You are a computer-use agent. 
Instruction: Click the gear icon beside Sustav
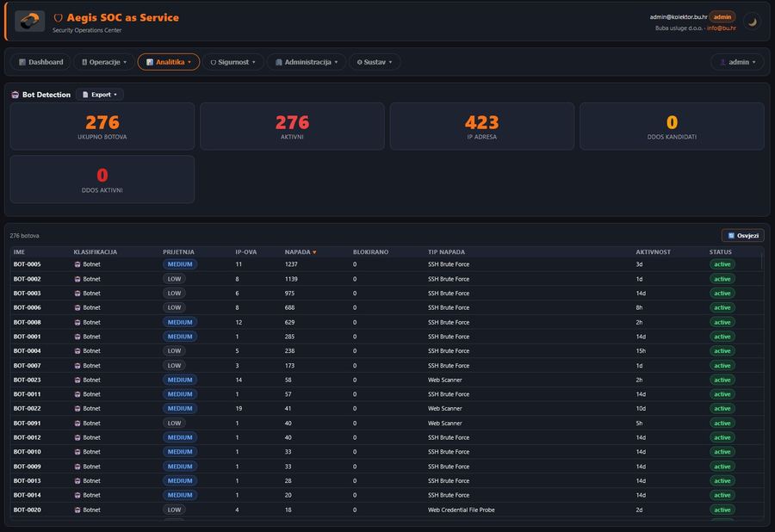pyautogui.click(x=360, y=61)
